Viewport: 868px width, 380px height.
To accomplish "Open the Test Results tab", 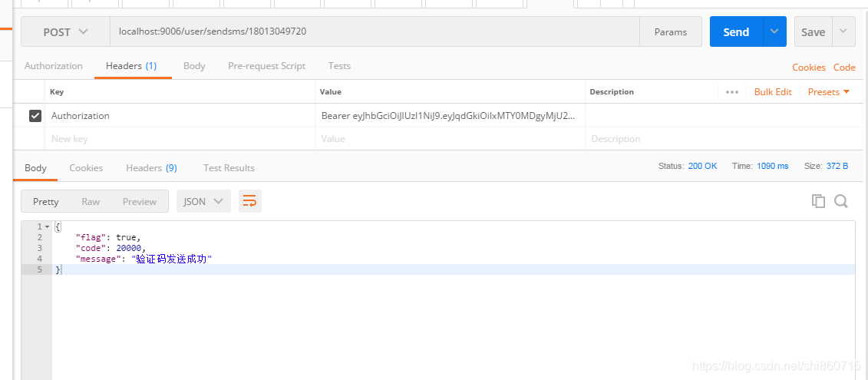I will pyautogui.click(x=229, y=168).
